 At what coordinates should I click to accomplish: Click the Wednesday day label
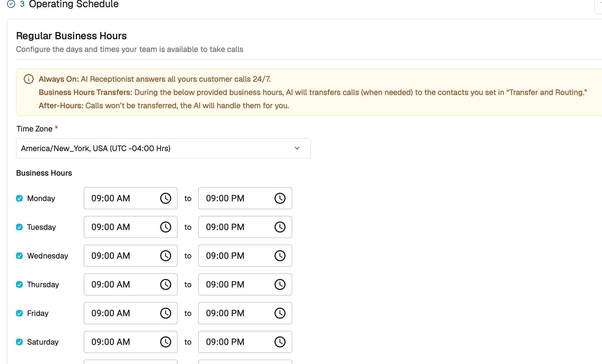[x=47, y=256]
